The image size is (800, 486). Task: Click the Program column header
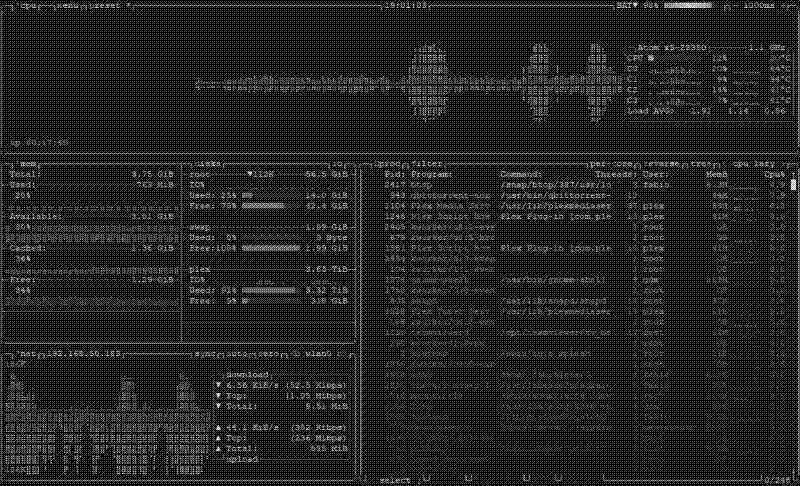tap(432, 174)
